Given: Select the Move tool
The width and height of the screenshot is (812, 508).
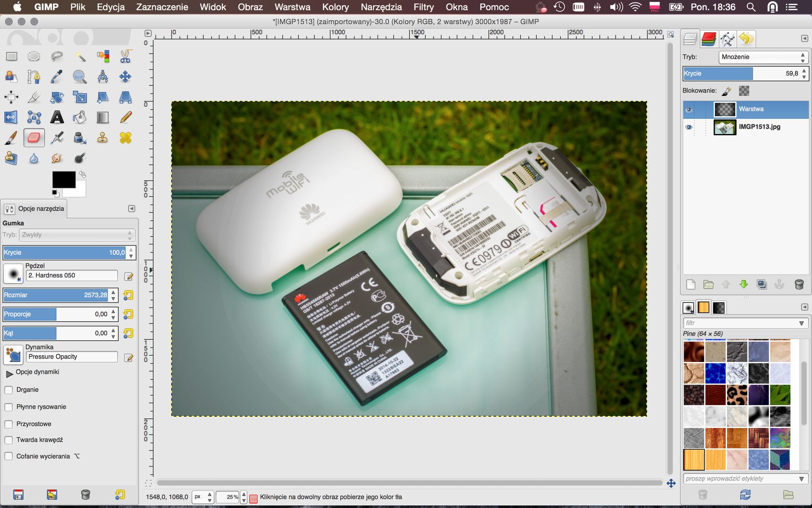Looking at the screenshot, I should click(x=126, y=77).
